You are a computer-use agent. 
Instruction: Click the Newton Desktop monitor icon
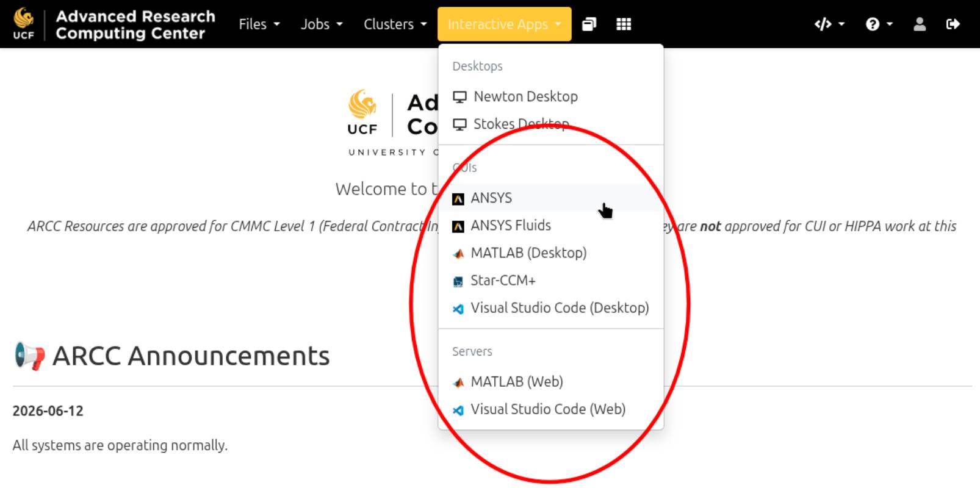pos(459,97)
